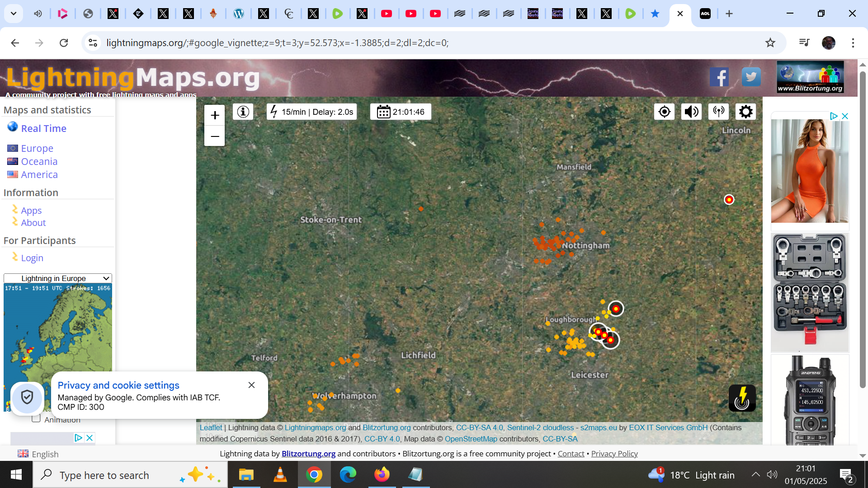Open VLC media player from the taskbar
The width and height of the screenshot is (868, 488).
pos(280,475)
